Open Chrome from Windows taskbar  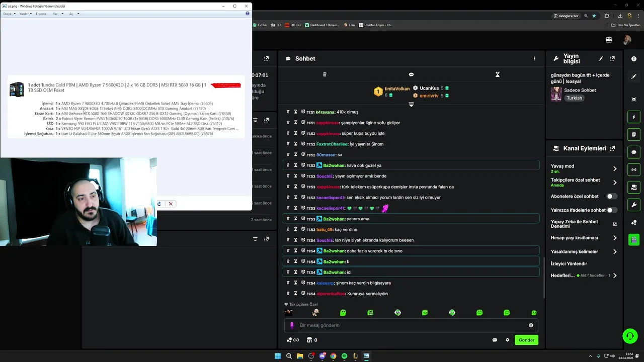coord(333,356)
